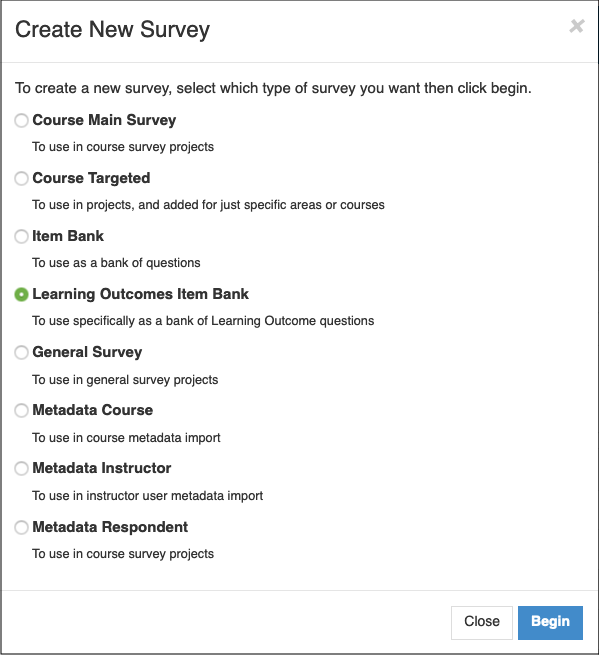Screen dimensions: 599x655
Task: Click the selected green Learning Outcomes radio button
Action: pos(21,294)
